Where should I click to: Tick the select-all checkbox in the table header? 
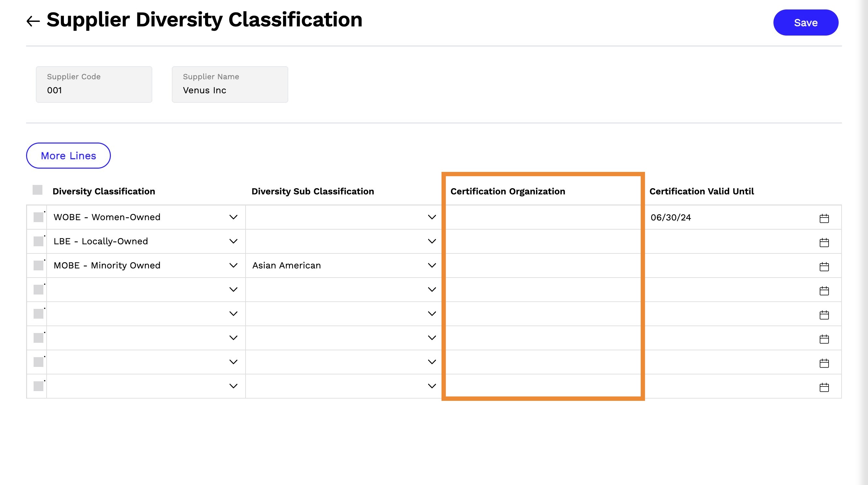[x=37, y=190]
